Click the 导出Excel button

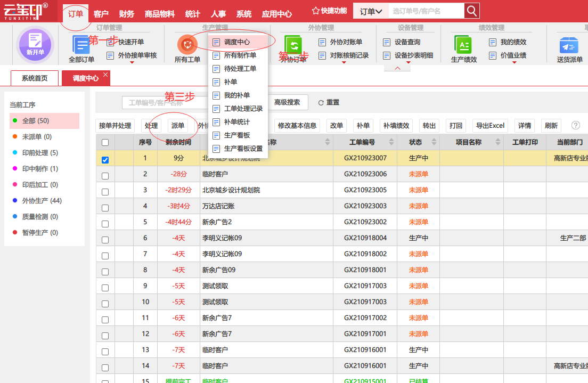[490, 126]
